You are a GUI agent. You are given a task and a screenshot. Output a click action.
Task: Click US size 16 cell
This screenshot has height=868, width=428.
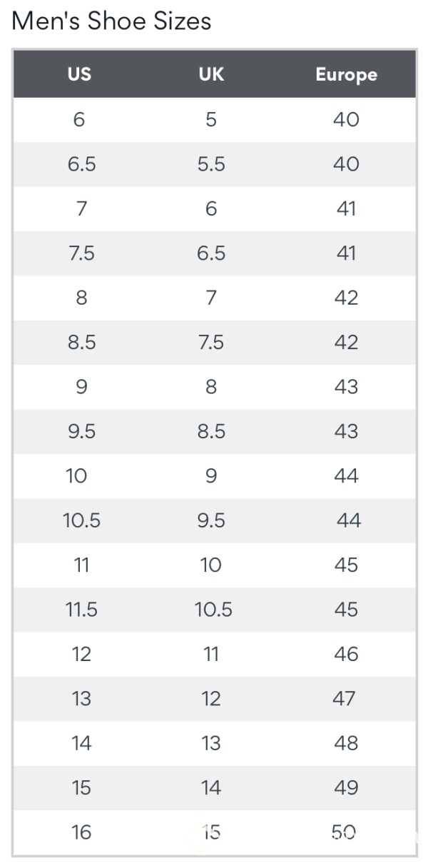point(81,832)
